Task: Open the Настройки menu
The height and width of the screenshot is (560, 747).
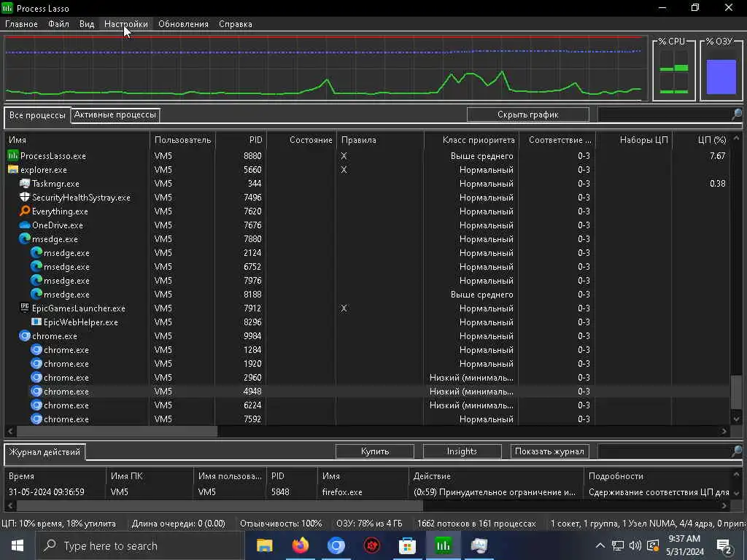Action: [125, 24]
